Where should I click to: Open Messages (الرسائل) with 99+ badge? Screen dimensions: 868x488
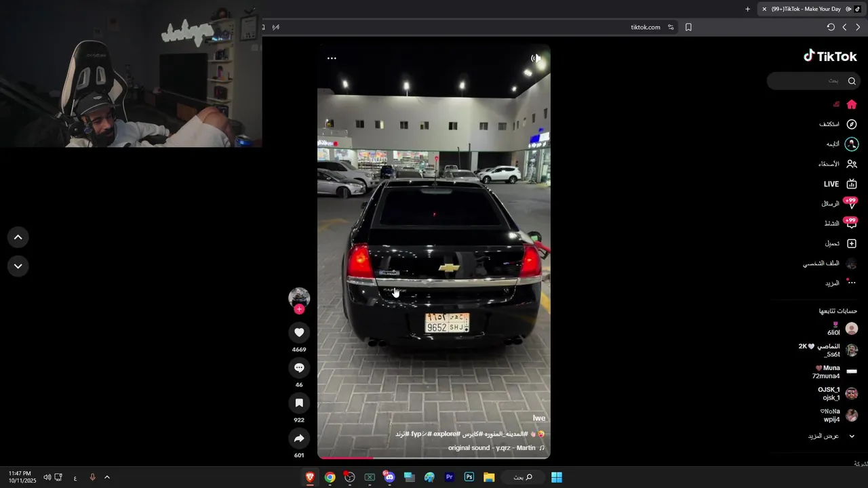840,203
